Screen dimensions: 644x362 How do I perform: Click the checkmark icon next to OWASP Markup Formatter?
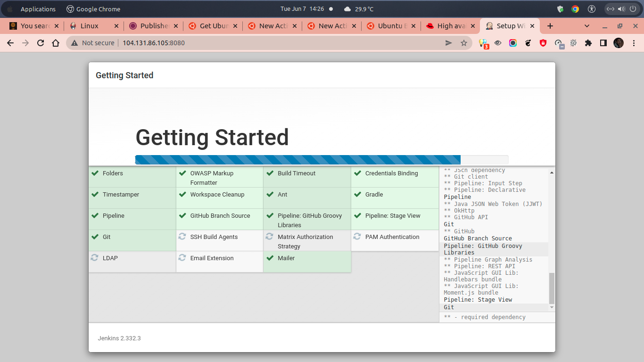(x=182, y=173)
